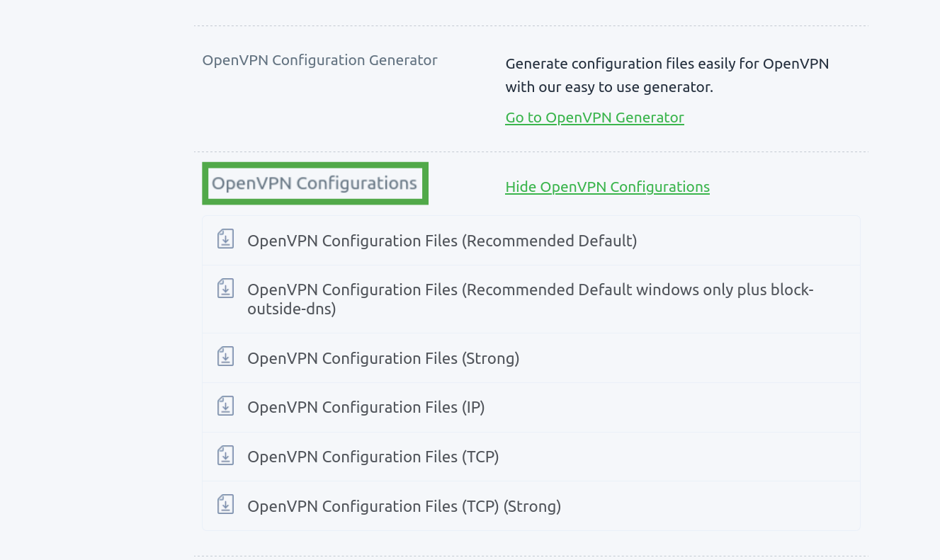Click download icon beside Configuration Files (TCP) (Strong)
Image resolution: width=940 pixels, height=560 pixels.
225,505
